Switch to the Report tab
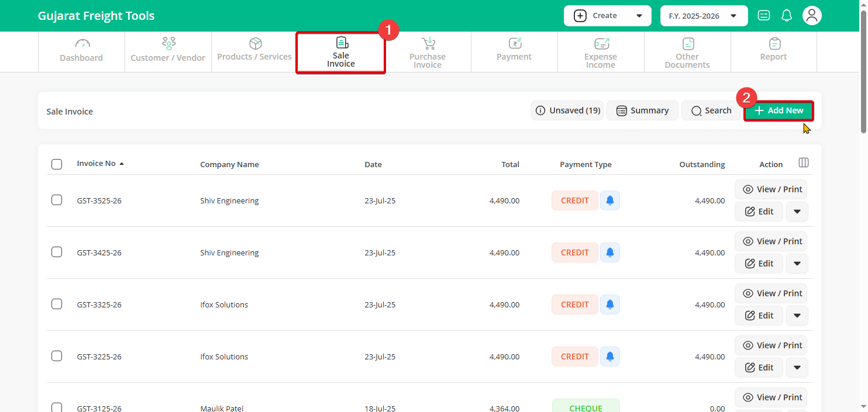868x412 pixels. pyautogui.click(x=774, y=51)
